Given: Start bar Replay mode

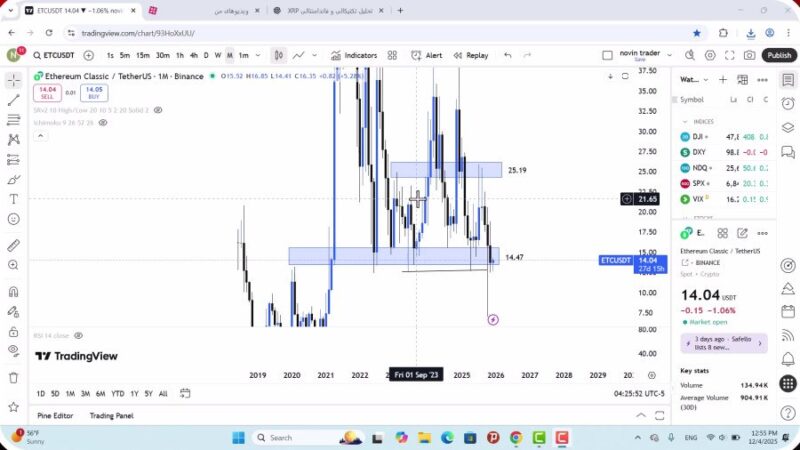Looking at the screenshot, I should (470, 56).
